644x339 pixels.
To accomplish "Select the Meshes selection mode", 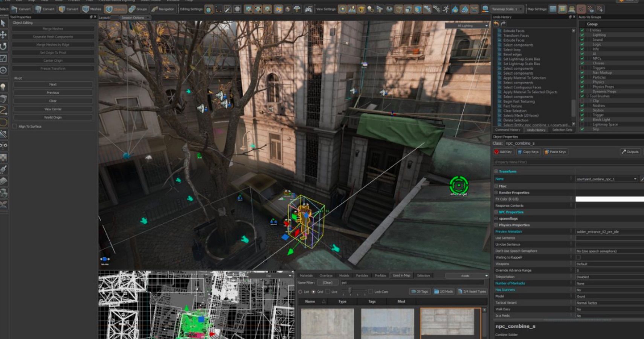I will 92,9.
